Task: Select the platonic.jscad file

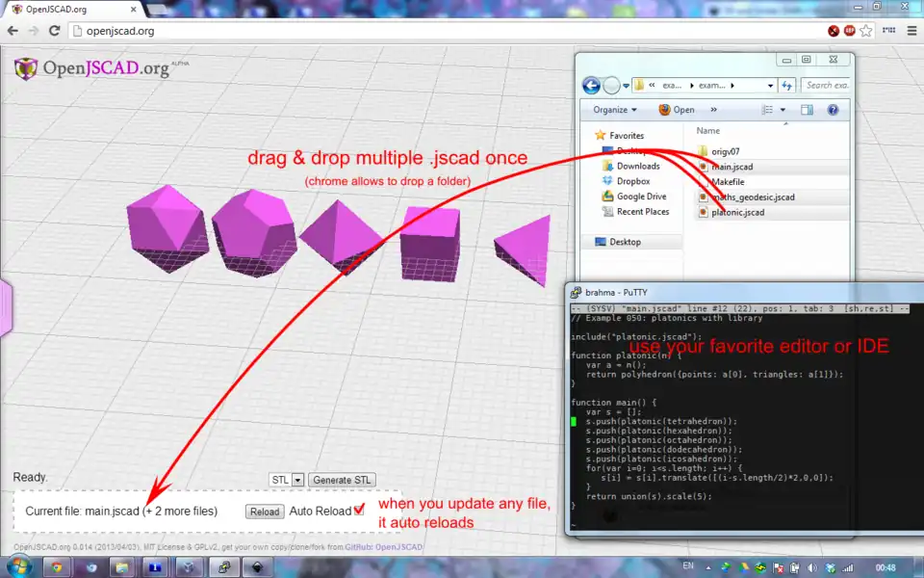Action: click(x=736, y=212)
